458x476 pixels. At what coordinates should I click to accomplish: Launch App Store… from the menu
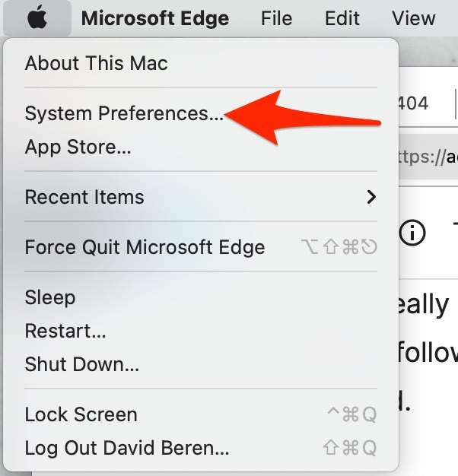tap(78, 147)
